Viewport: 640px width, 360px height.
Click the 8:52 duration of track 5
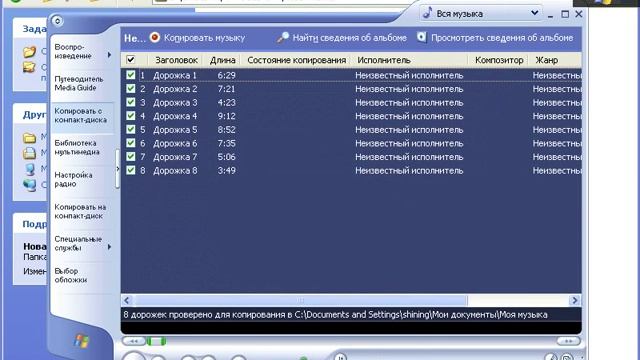pos(227,129)
